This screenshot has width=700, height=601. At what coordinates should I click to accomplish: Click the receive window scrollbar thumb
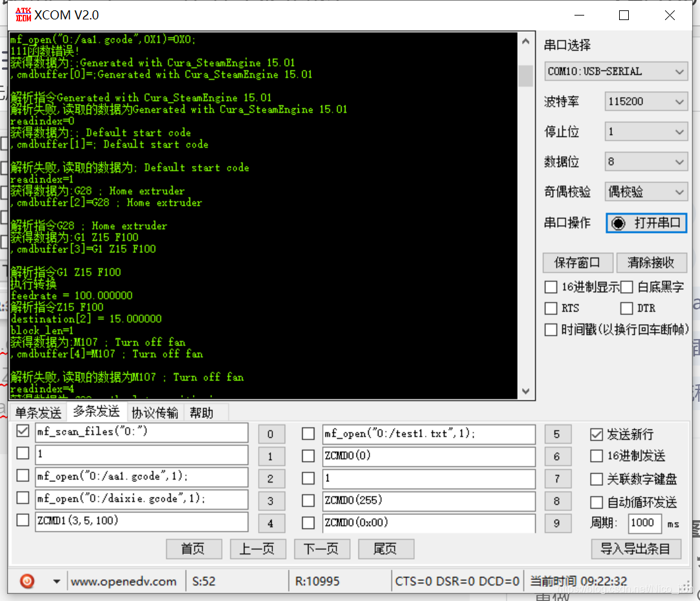click(x=526, y=76)
